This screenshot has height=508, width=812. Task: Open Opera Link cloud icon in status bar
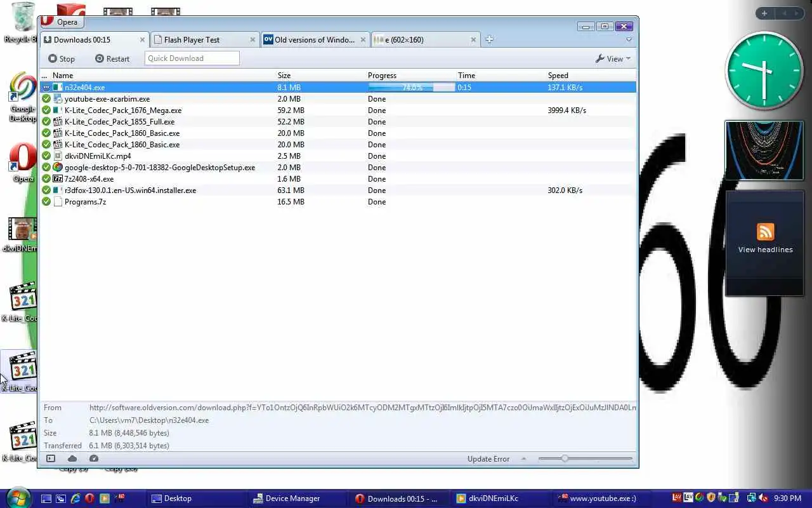click(x=72, y=458)
